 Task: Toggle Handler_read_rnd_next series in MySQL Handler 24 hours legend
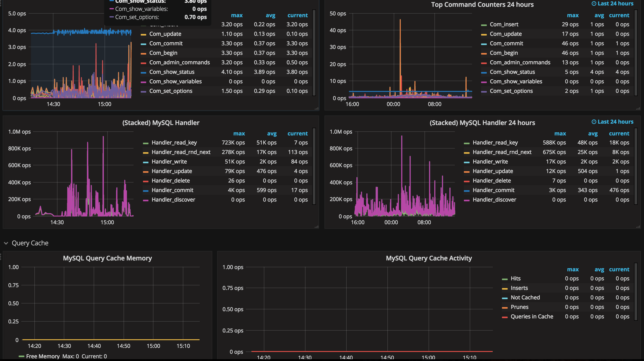[502, 152]
